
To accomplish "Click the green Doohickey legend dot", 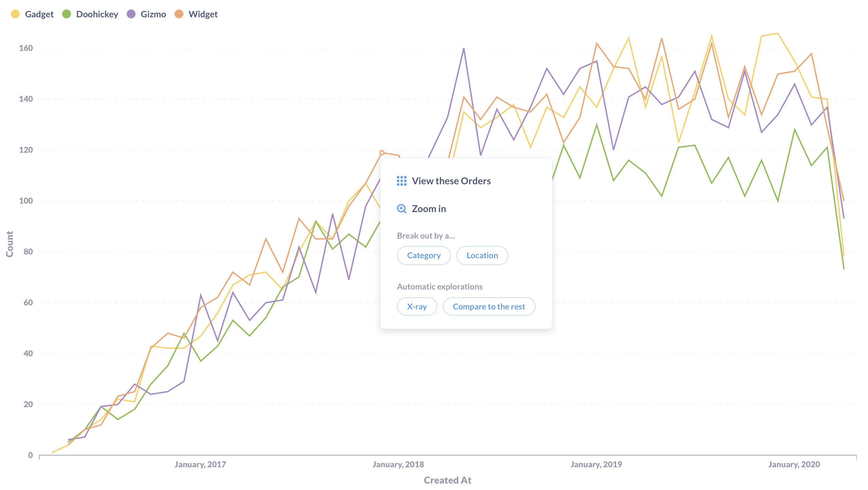I will (67, 14).
